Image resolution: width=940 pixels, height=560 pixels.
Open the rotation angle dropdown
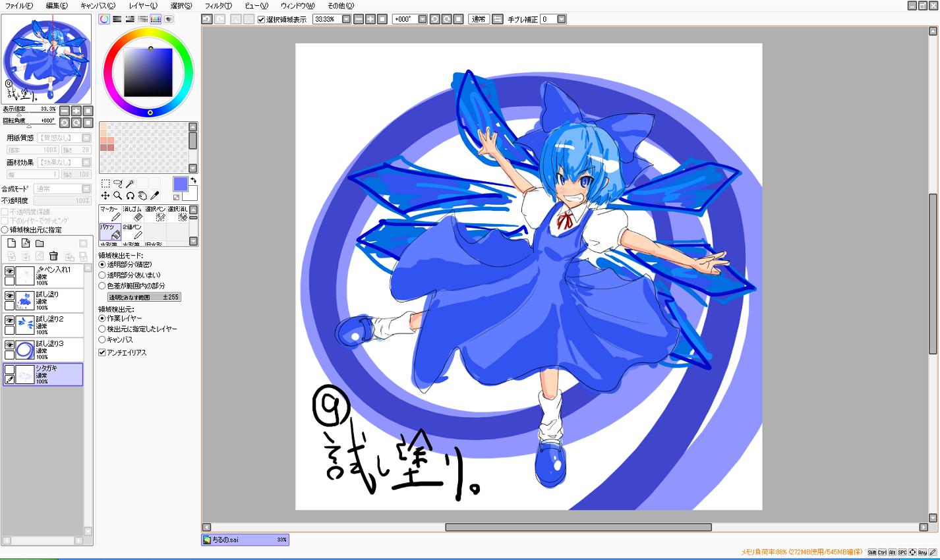click(x=423, y=19)
